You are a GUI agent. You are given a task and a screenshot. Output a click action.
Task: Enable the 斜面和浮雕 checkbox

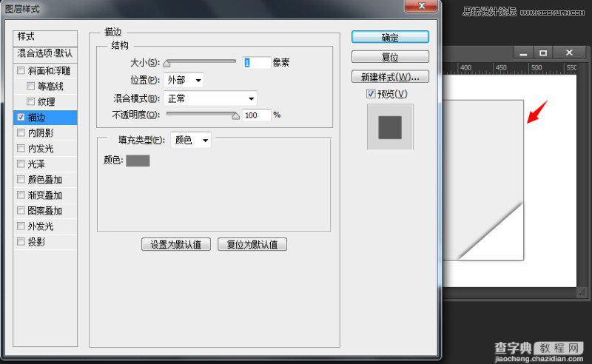tap(21, 70)
